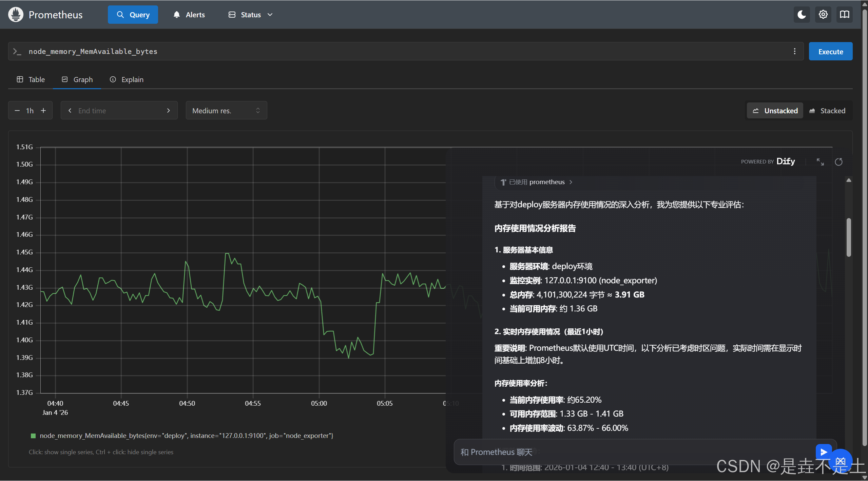Viewport: 868px width, 481px height.
Task: Select Unstacked graph mode
Action: pyautogui.click(x=775, y=111)
